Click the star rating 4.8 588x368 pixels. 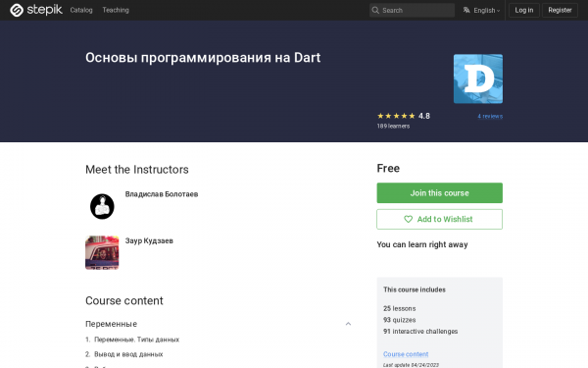tap(403, 116)
